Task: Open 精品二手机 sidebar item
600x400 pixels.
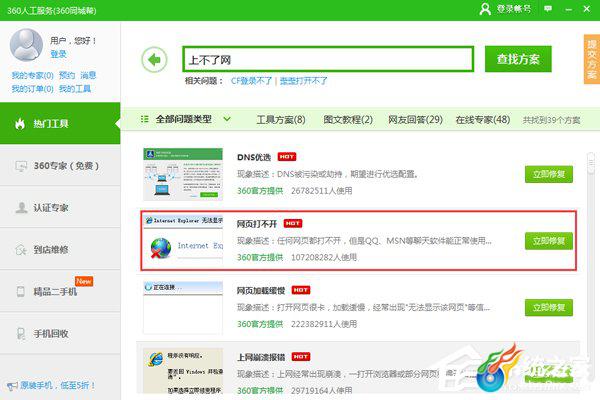Action: click(60, 291)
